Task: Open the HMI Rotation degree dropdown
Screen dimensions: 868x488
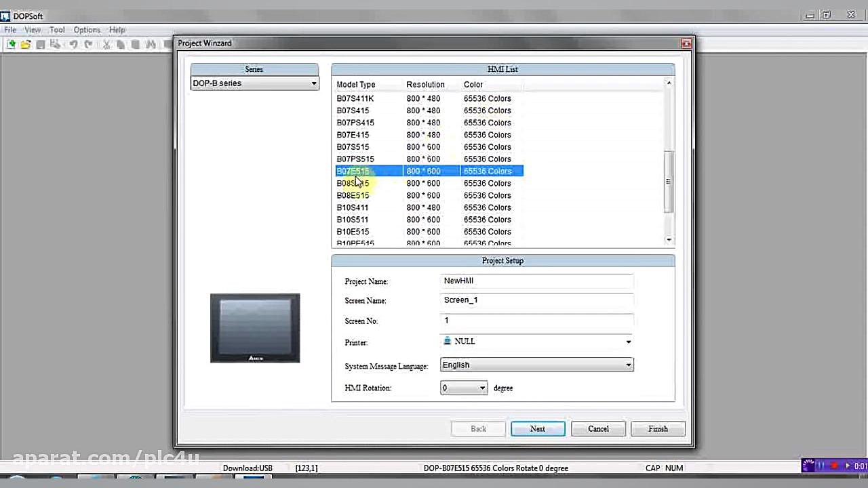Action: click(482, 388)
